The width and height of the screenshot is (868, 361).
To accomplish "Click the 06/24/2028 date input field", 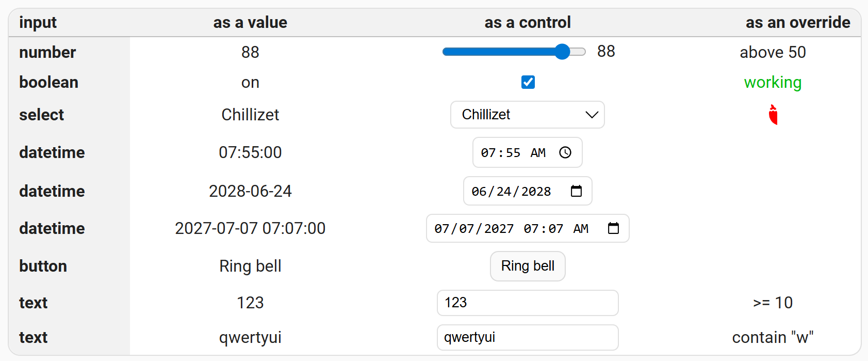I will coord(511,191).
